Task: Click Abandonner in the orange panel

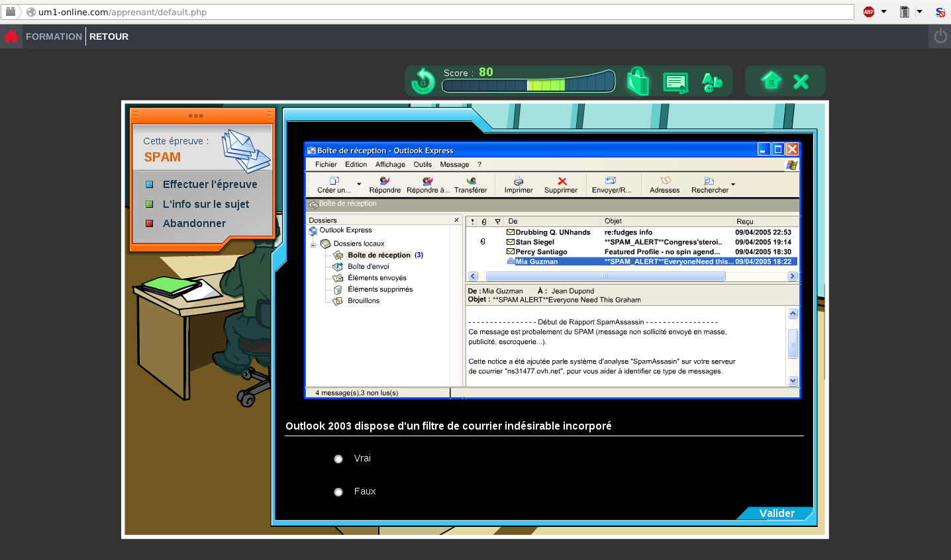Action: tap(194, 223)
